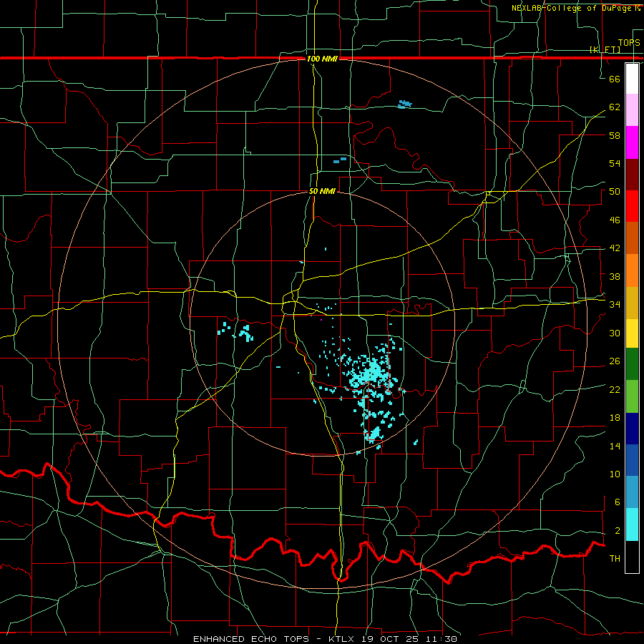The image size is (644, 644).
Task: Click the bright orange legend swatch
Action: coord(632,270)
